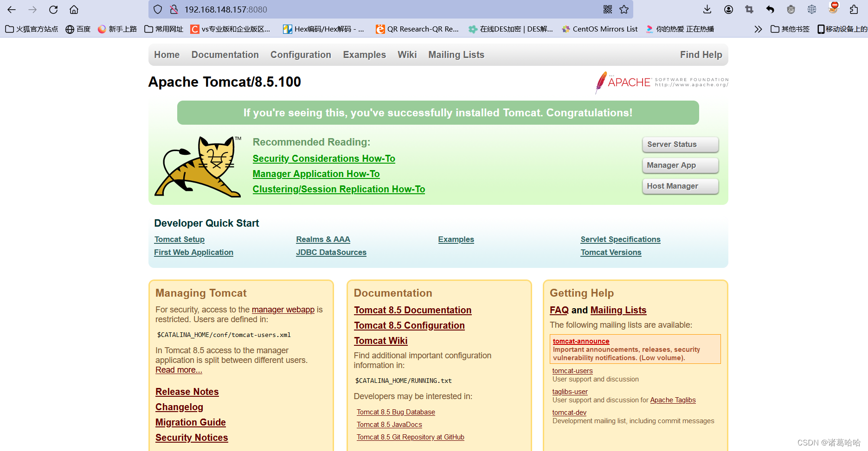Open the Servlet Specifications link

[620, 239]
